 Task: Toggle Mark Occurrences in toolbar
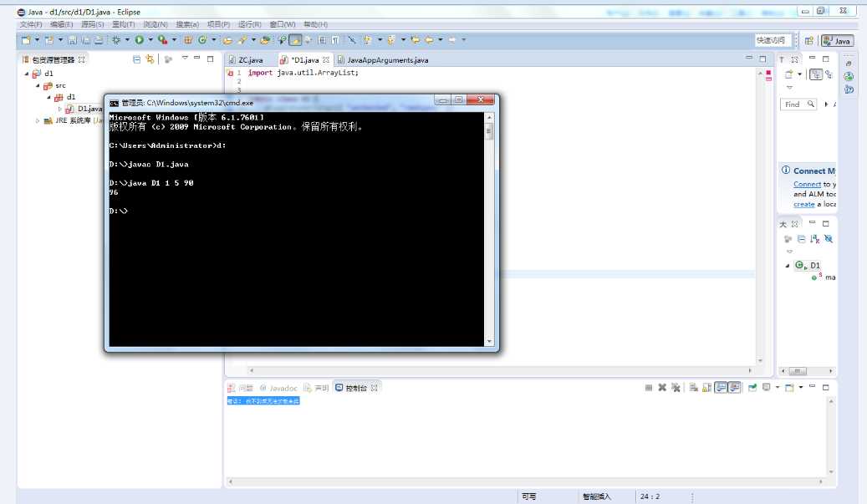(296, 40)
